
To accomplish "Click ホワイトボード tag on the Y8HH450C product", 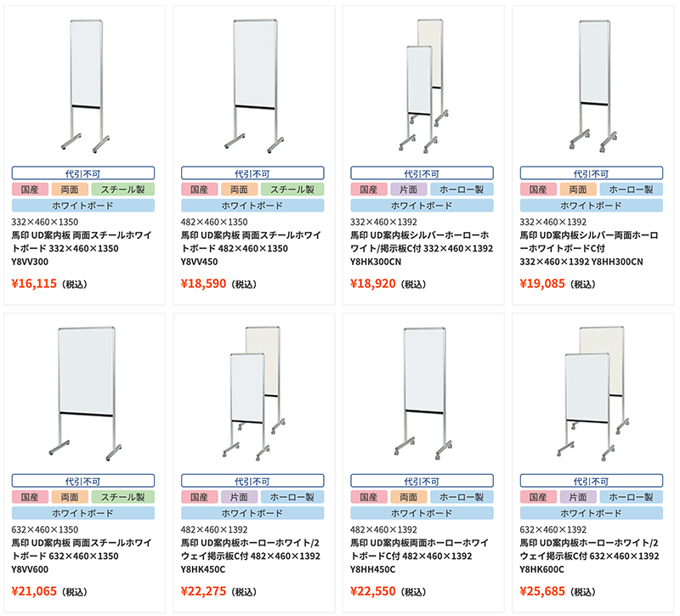I will (422, 513).
